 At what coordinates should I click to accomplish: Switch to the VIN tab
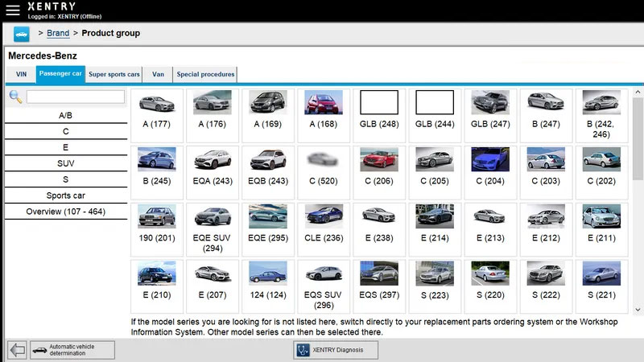[21, 75]
